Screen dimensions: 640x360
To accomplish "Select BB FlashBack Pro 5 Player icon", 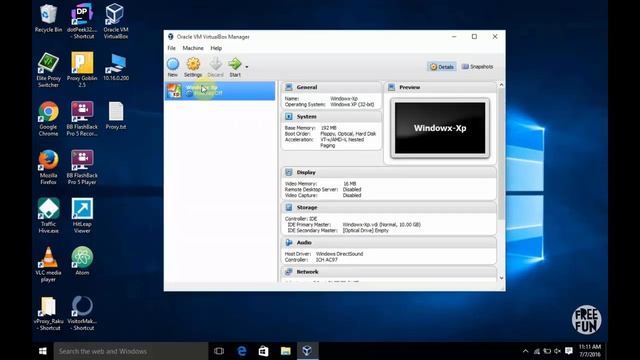I will [82, 167].
